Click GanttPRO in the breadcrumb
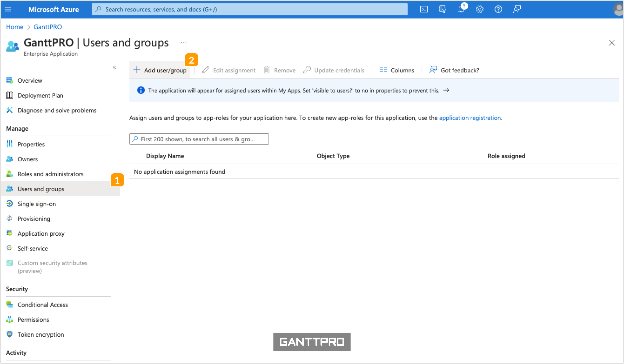This screenshot has width=624, height=364. [x=47, y=27]
